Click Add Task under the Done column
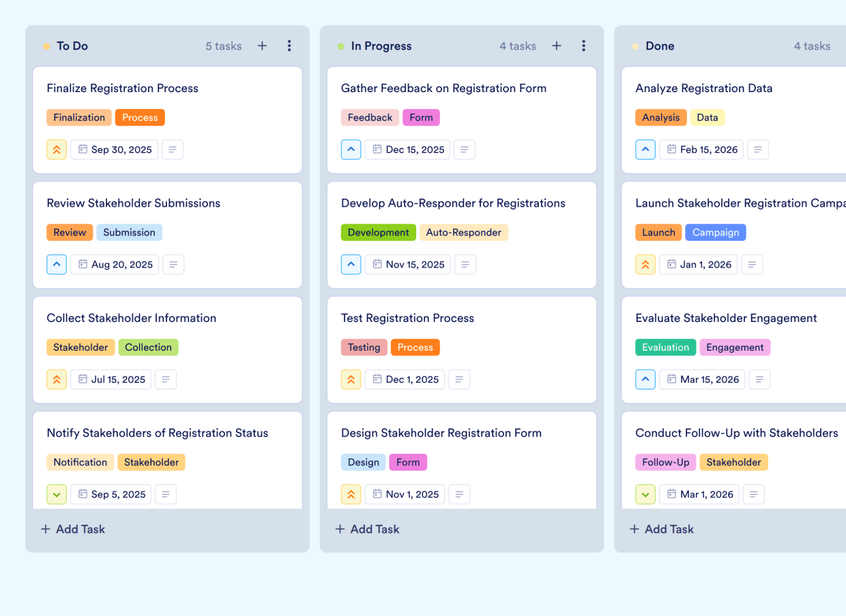 point(661,529)
